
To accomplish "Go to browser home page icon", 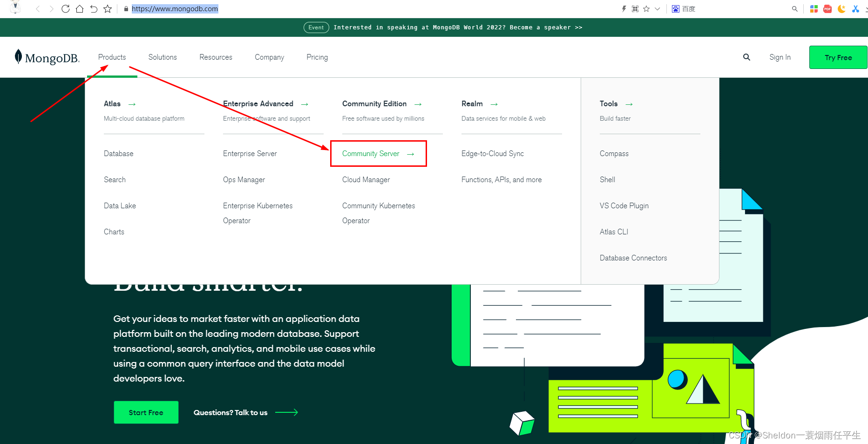I will click(80, 9).
